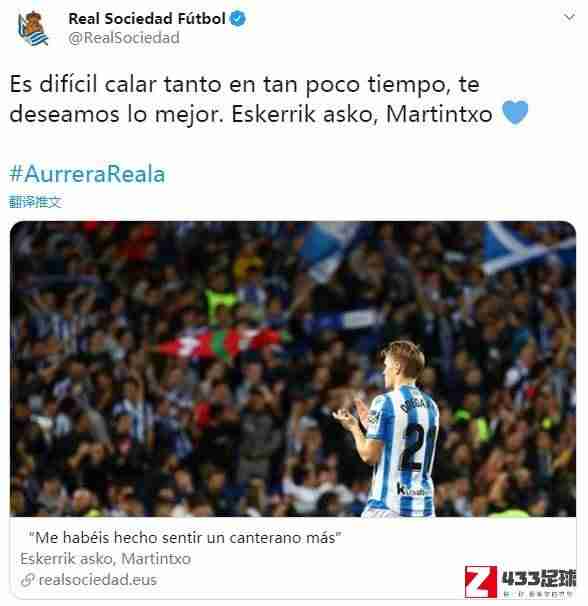The image size is (588, 606).
Task: Open the realsociedad.eus domain link
Action: (98, 580)
